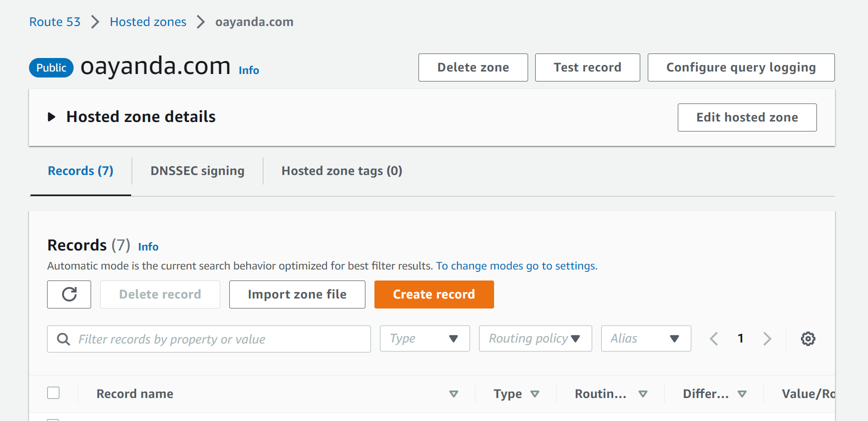Open the table preferences gear icon
The width and height of the screenshot is (868, 421).
click(x=808, y=339)
